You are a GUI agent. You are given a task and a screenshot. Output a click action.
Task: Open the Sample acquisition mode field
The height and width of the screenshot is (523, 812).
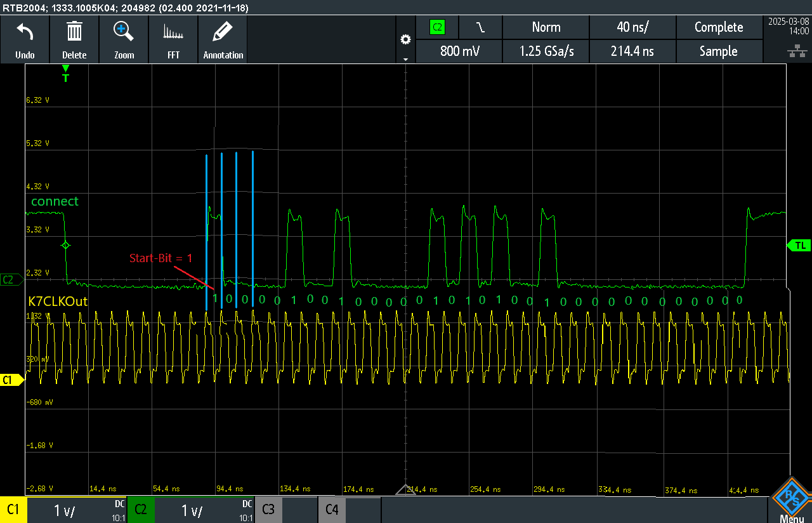click(719, 51)
